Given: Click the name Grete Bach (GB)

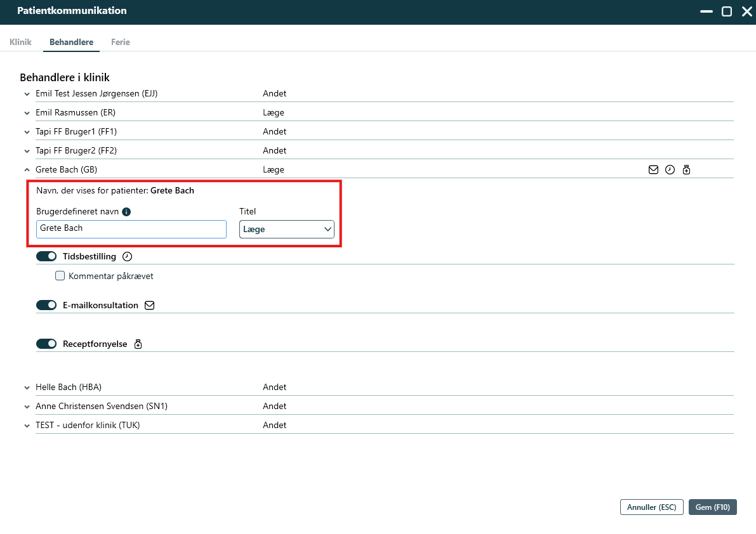Looking at the screenshot, I should tap(67, 169).
